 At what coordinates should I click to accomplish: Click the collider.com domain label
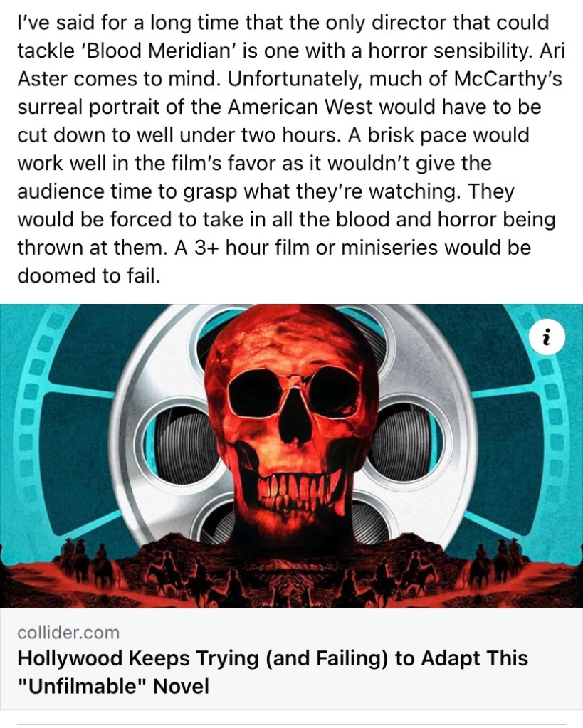point(68,633)
